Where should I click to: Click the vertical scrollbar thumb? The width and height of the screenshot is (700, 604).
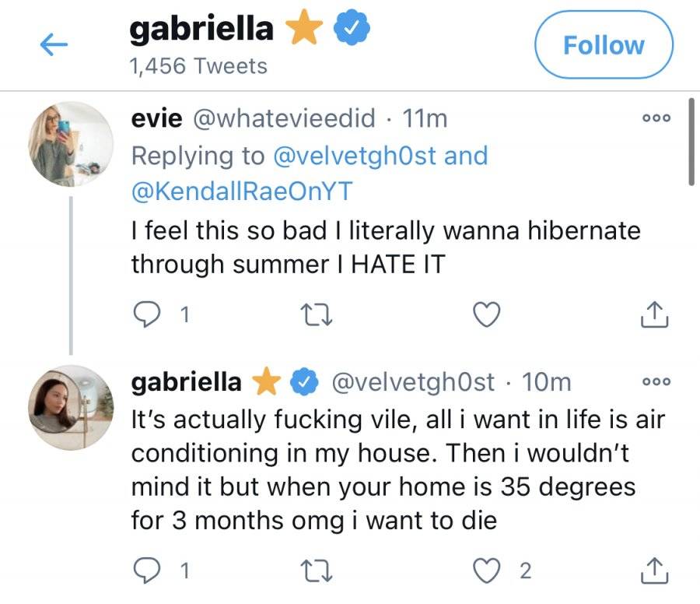691,141
